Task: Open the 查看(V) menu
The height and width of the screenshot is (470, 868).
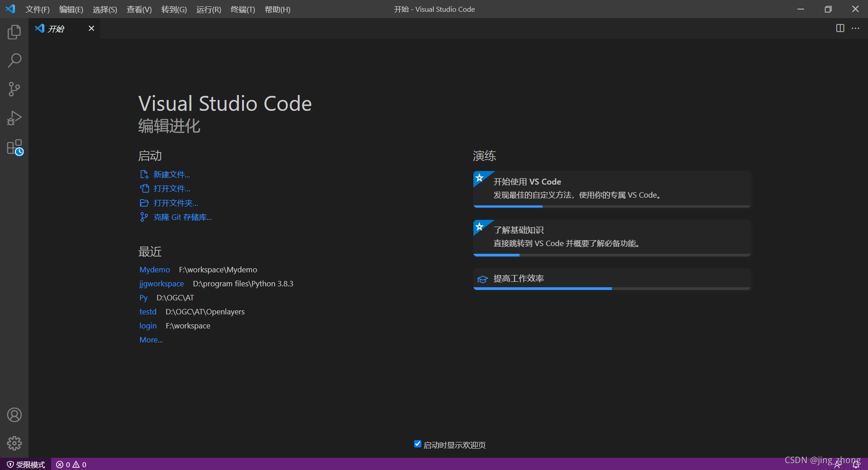Action: pos(139,9)
